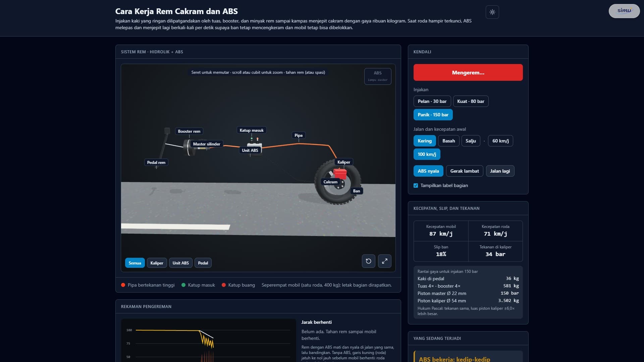Switch the view to Pedal

click(x=203, y=263)
